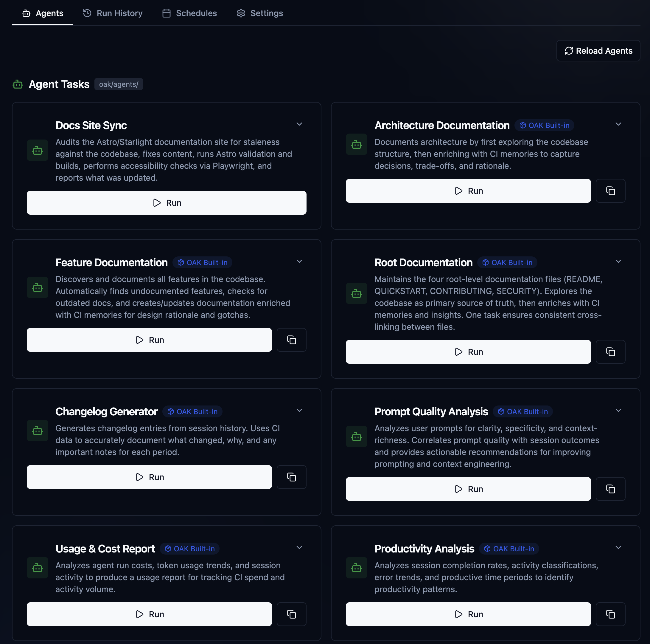Viewport: 650px width, 644px height.
Task: Click OAK Built-in badge on Feature Documentation
Action: 203,263
